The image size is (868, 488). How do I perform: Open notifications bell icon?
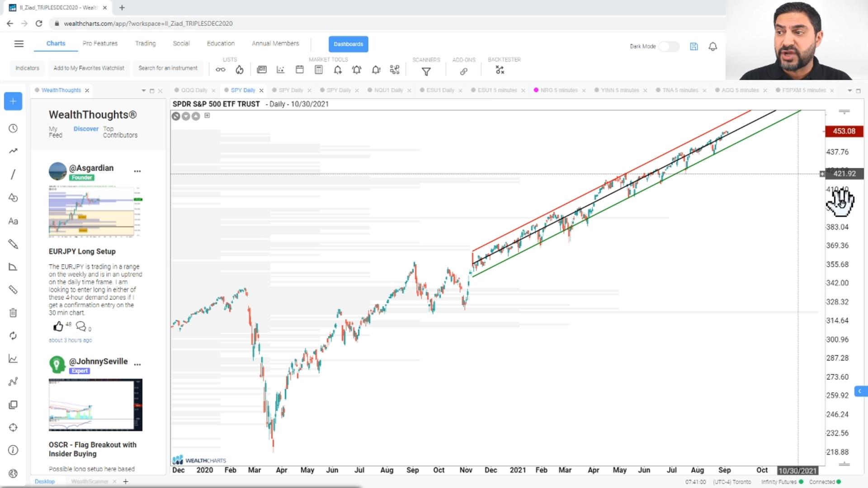(713, 47)
